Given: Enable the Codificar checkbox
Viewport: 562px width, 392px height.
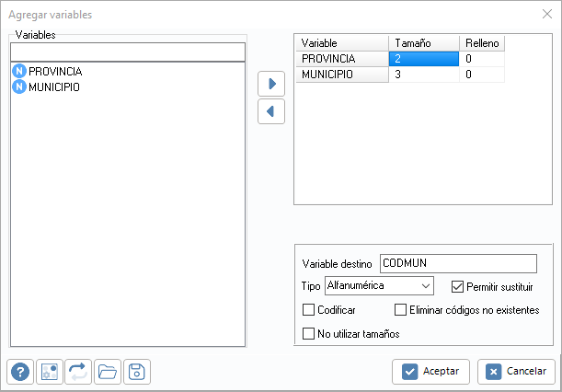Looking at the screenshot, I should coord(308,310).
